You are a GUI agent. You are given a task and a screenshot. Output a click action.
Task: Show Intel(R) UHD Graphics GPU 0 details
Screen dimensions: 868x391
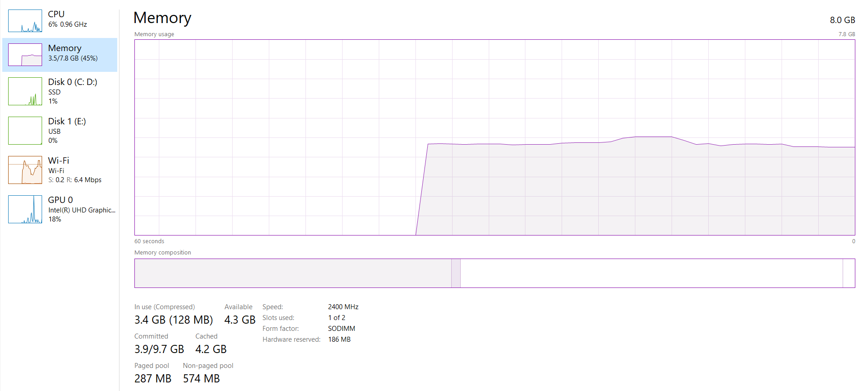click(x=81, y=209)
